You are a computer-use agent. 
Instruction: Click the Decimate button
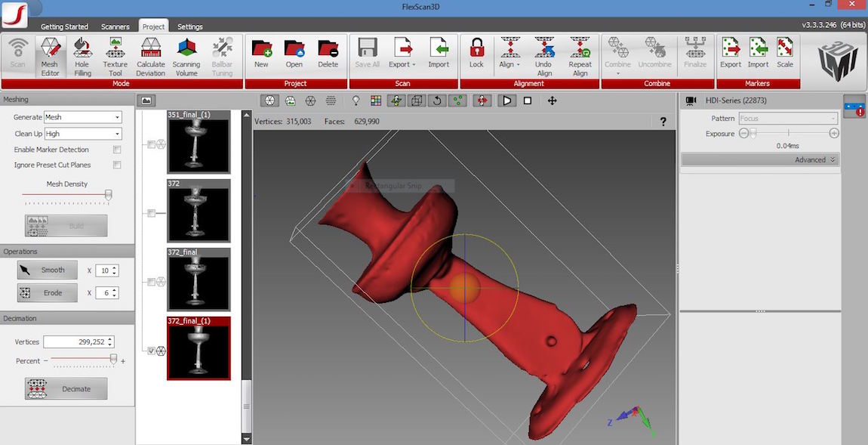[66, 389]
